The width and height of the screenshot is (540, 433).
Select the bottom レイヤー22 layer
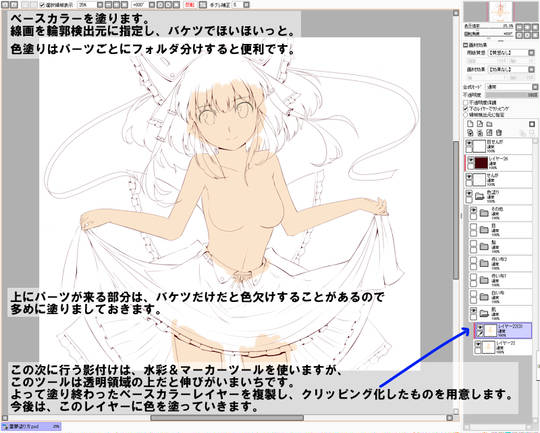(503, 348)
